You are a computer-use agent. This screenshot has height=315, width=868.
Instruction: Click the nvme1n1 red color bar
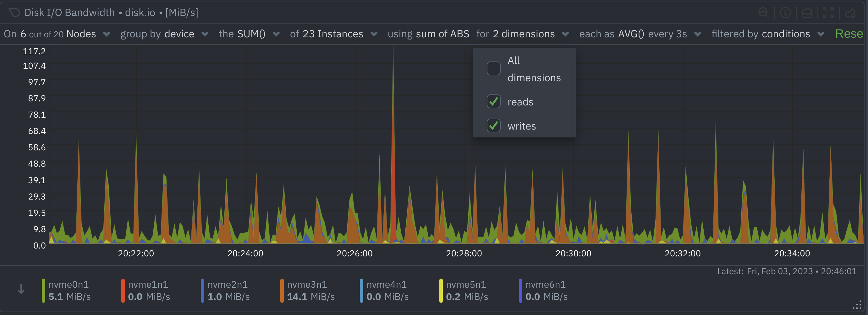(x=123, y=291)
